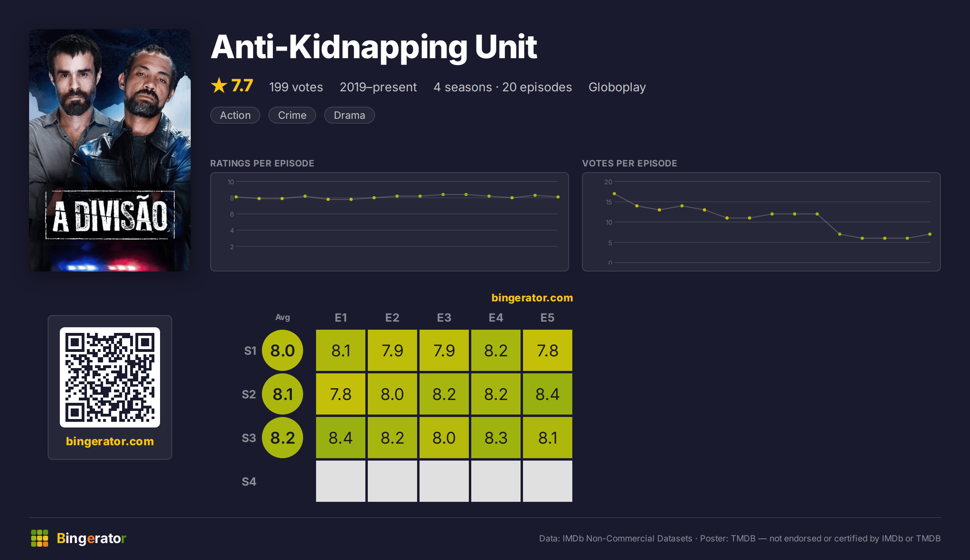Click the E3 column header

point(444,318)
